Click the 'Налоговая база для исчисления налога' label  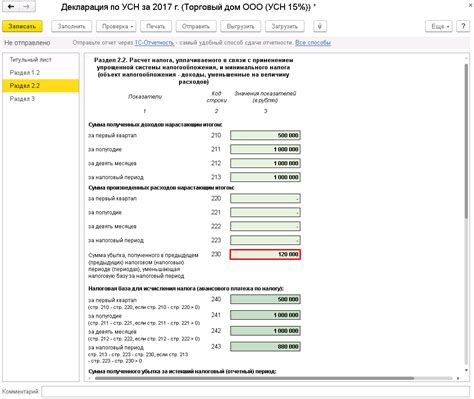pos(186,289)
